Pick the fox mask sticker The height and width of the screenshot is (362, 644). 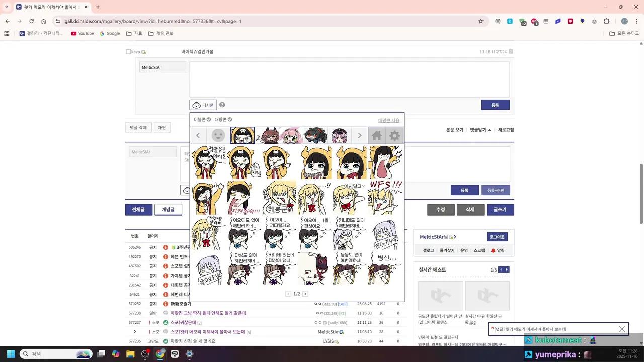coord(314,268)
